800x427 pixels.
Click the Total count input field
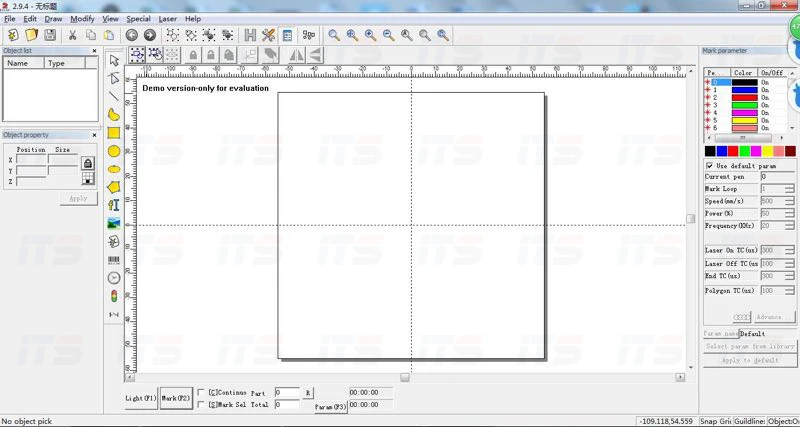point(287,405)
